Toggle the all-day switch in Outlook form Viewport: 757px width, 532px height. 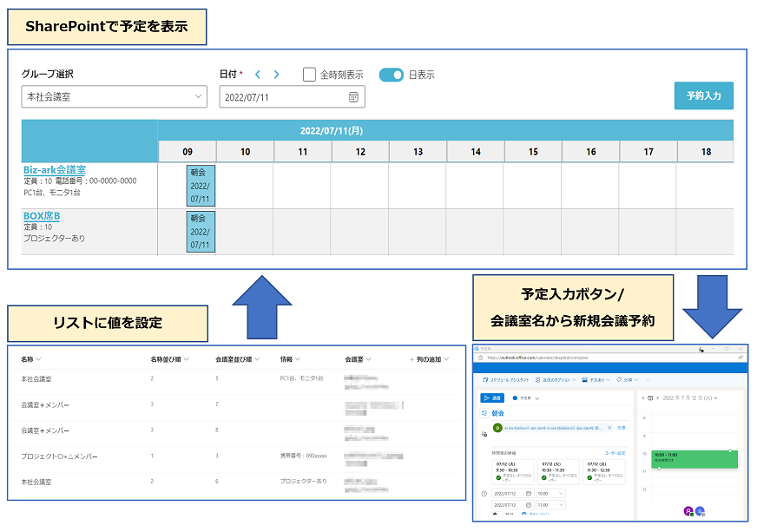tap(498, 514)
